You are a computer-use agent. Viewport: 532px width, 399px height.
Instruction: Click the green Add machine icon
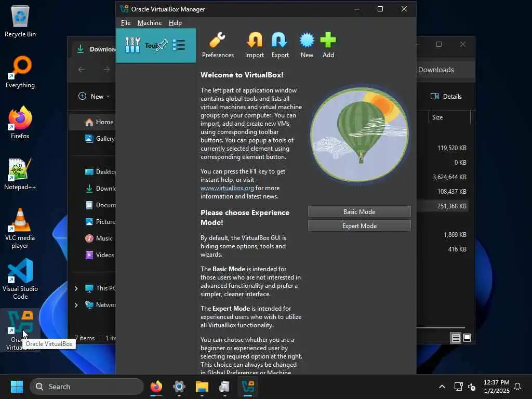click(328, 45)
